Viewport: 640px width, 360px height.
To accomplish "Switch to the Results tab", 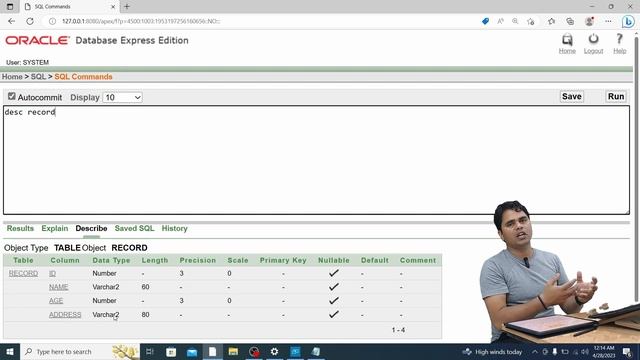I will tap(20, 228).
